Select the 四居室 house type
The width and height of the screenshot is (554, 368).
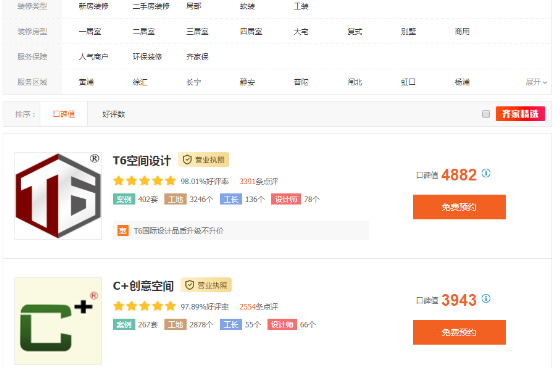click(x=251, y=31)
